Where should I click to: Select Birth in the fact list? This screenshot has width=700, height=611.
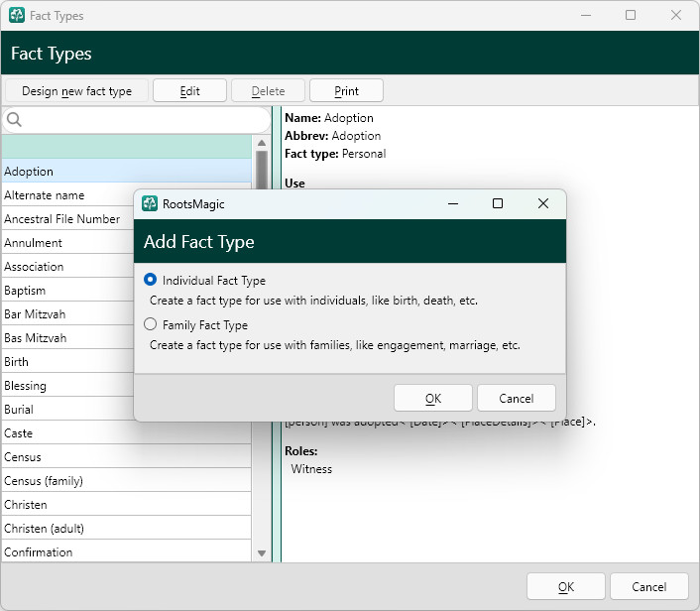[67, 362]
